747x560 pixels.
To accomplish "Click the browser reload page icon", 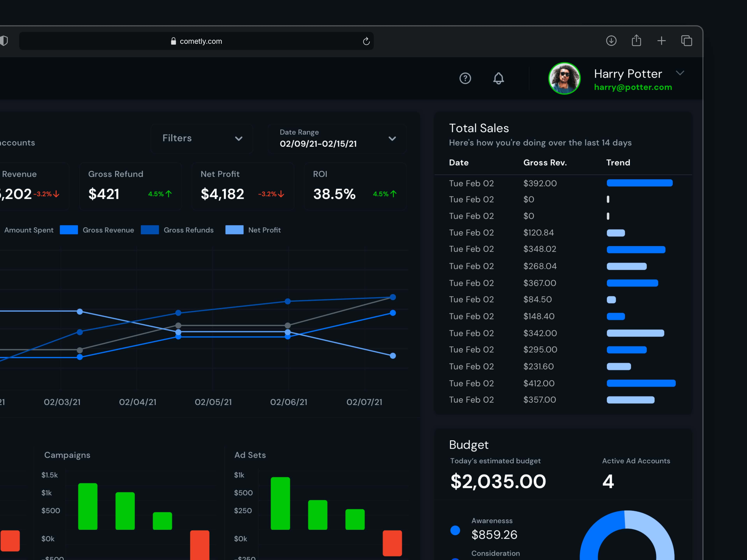I will point(366,41).
